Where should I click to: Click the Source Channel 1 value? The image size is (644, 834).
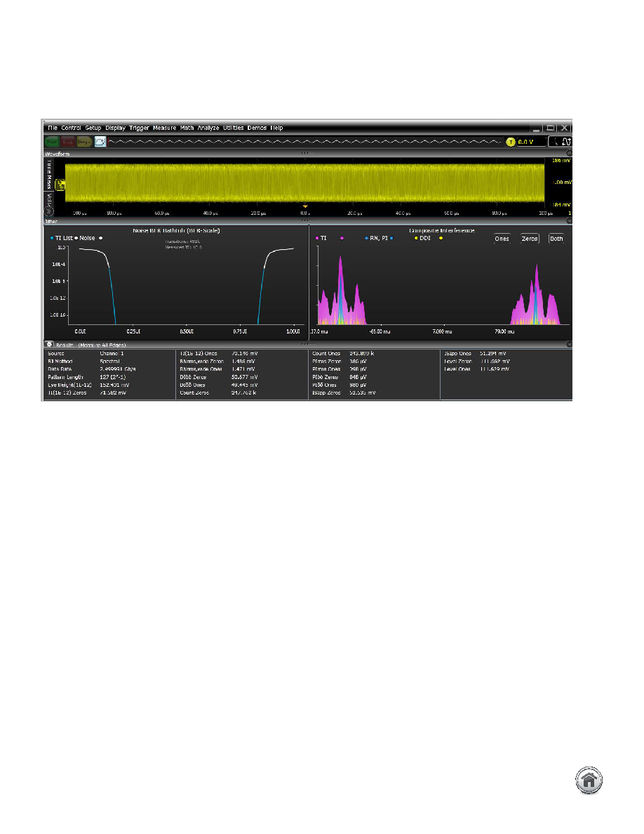click(x=112, y=354)
